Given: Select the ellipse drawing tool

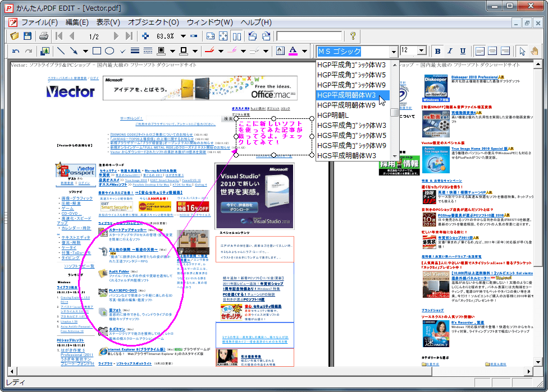Looking at the screenshot, I should pyautogui.click(x=109, y=51).
